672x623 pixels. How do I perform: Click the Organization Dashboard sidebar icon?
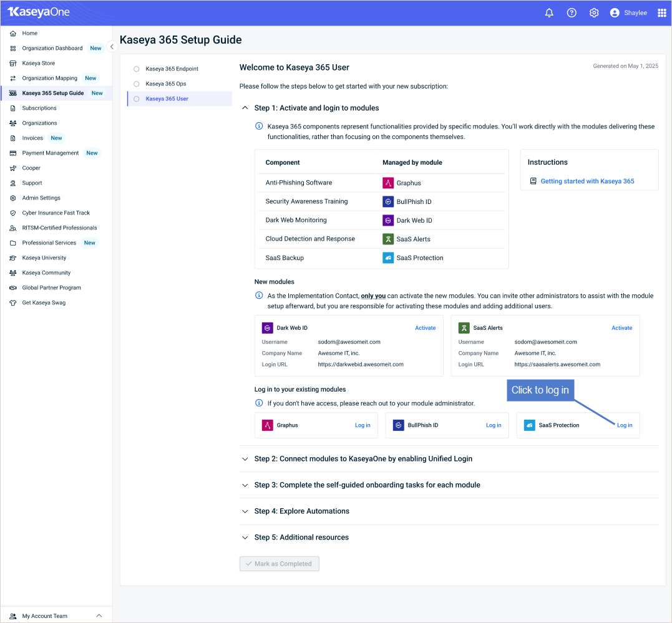point(13,49)
